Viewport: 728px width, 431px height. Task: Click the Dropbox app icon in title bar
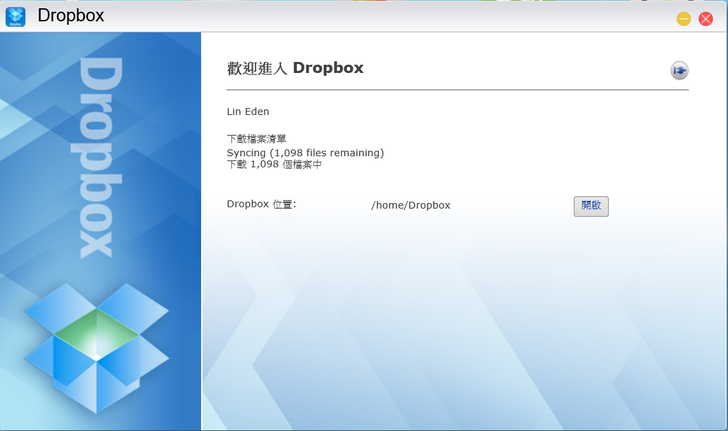(x=15, y=17)
